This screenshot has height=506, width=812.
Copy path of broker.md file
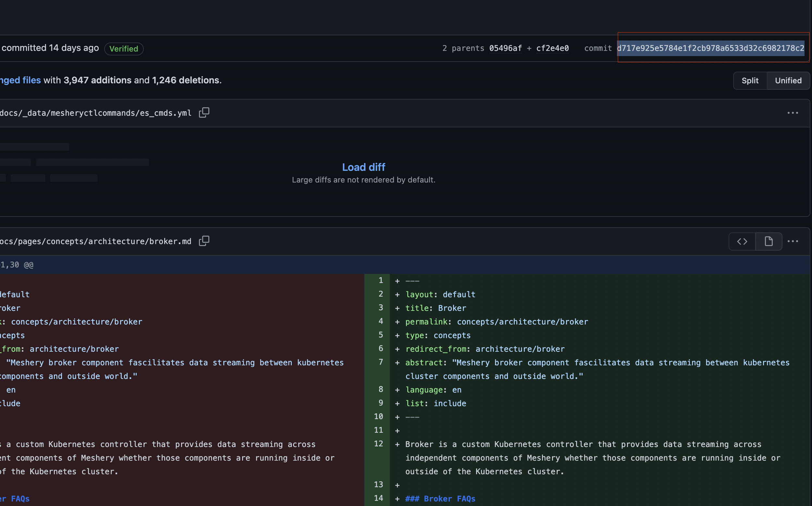[x=204, y=241]
